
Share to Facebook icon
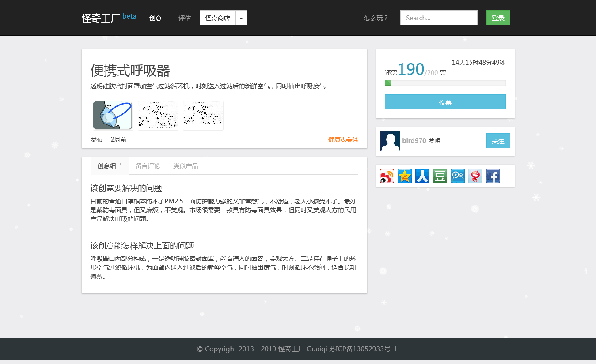(x=493, y=176)
